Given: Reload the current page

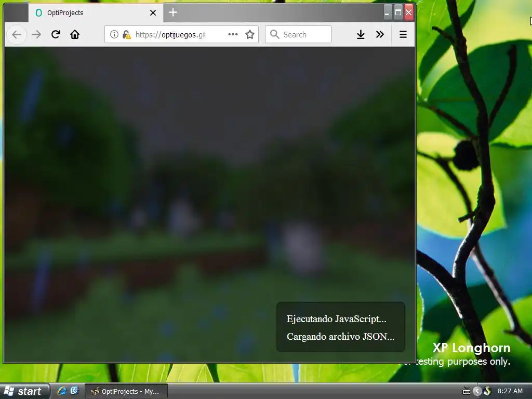Looking at the screenshot, I should 56,34.
